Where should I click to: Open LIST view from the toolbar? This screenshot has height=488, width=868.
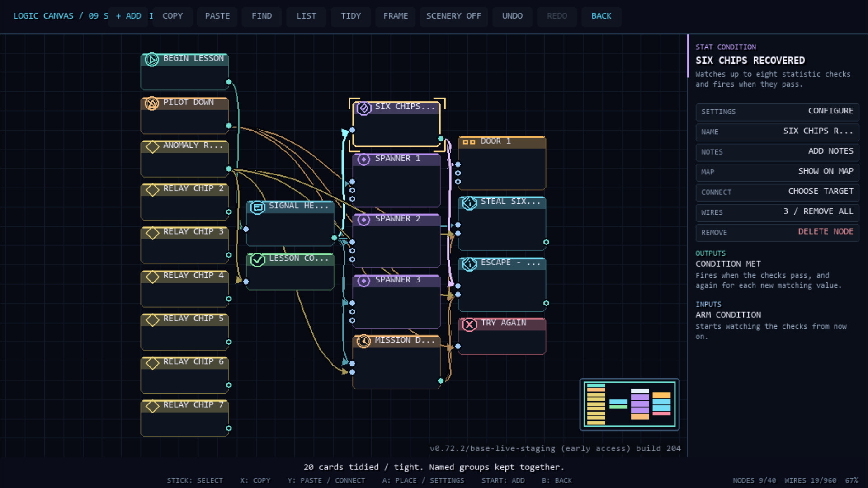[x=306, y=16]
